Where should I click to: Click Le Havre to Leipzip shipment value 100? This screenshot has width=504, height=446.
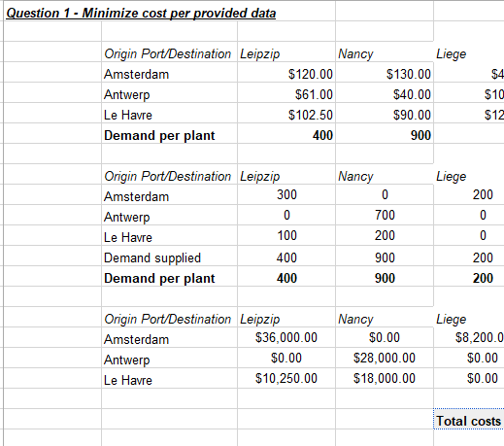coord(286,235)
